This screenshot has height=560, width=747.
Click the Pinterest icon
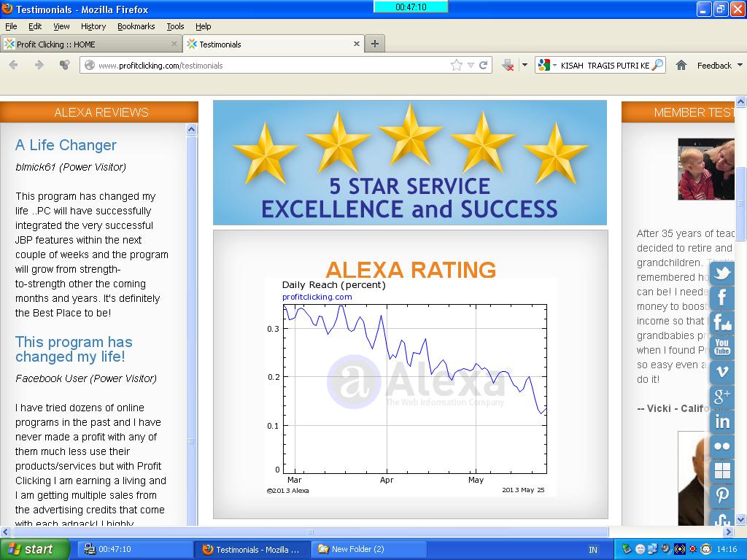coord(722,495)
